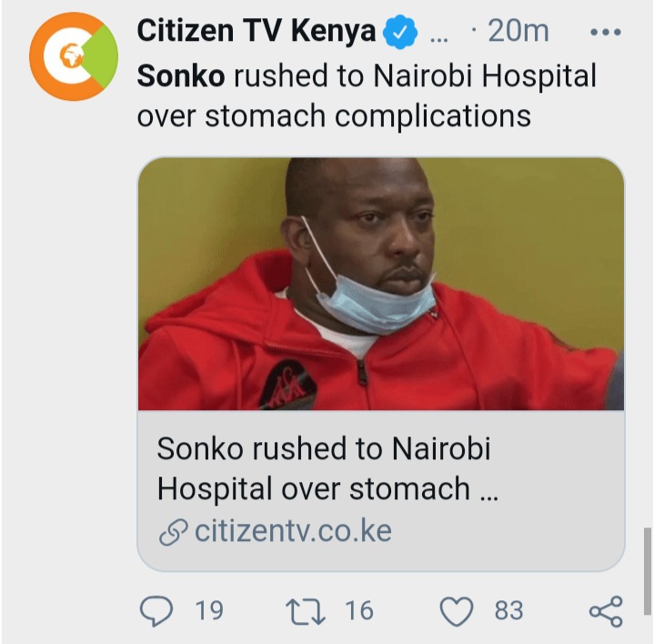The height and width of the screenshot is (644, 654).
Task: Open the article preview photo
Action: tap(381, 284)
